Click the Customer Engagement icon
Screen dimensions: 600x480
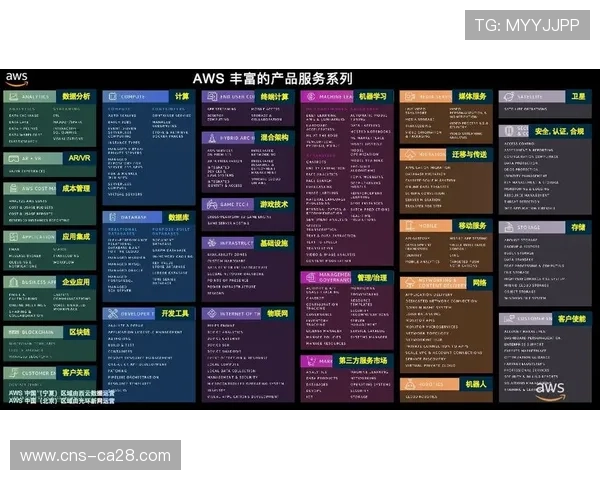[x=13, y=373]
